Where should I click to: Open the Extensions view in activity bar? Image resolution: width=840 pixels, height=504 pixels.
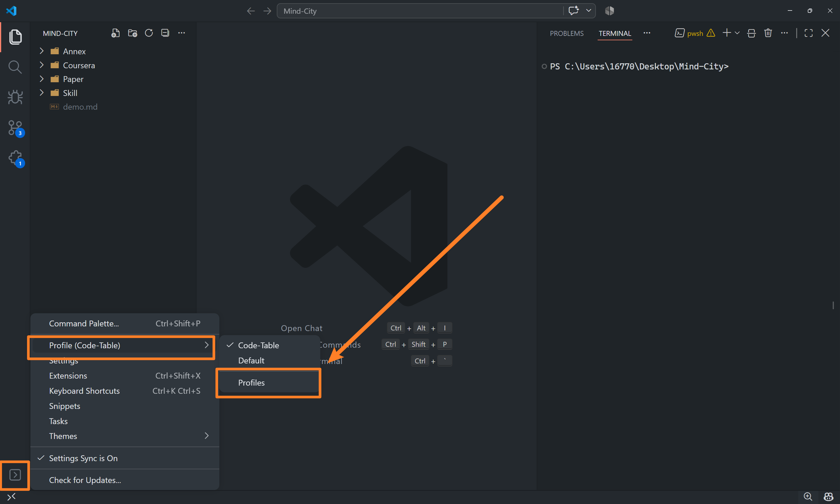click(x=16, y=158)
